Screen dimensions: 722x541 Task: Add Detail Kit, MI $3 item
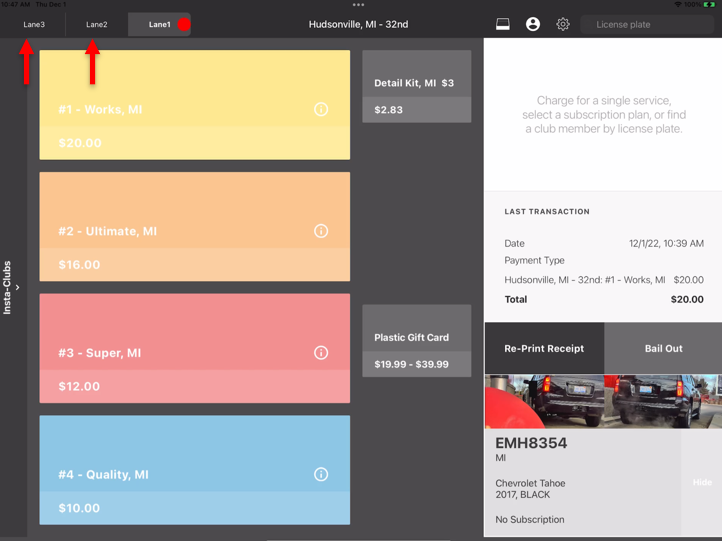click(x=417, y=87)
